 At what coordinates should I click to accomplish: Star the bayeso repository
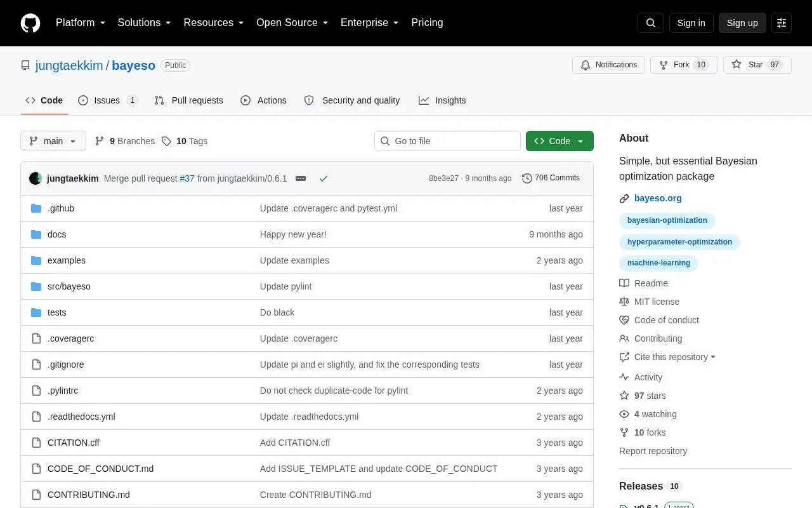[x=757, y=65]
